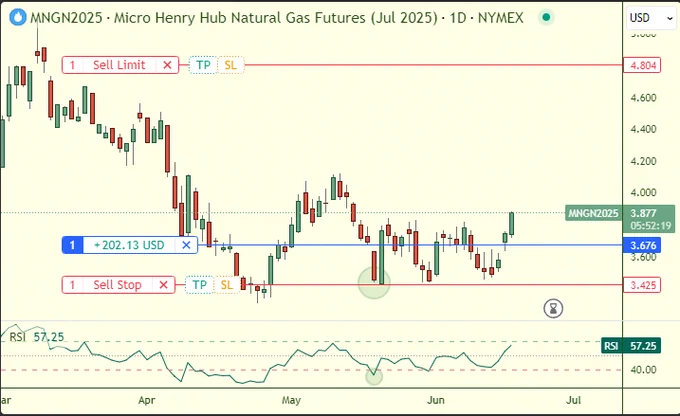Click the Sell Limit order label
680x416 pixels.
(x=119, y=65)
